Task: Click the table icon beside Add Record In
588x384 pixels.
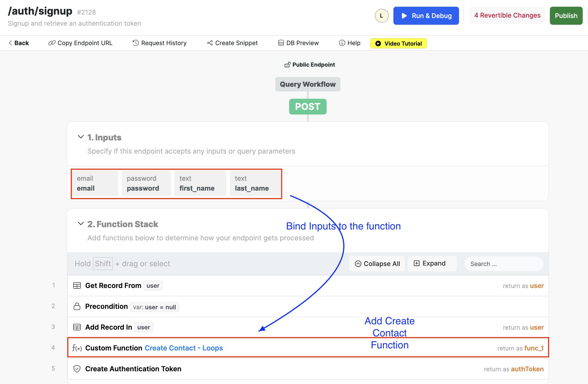Action: (x=77, y=327)
